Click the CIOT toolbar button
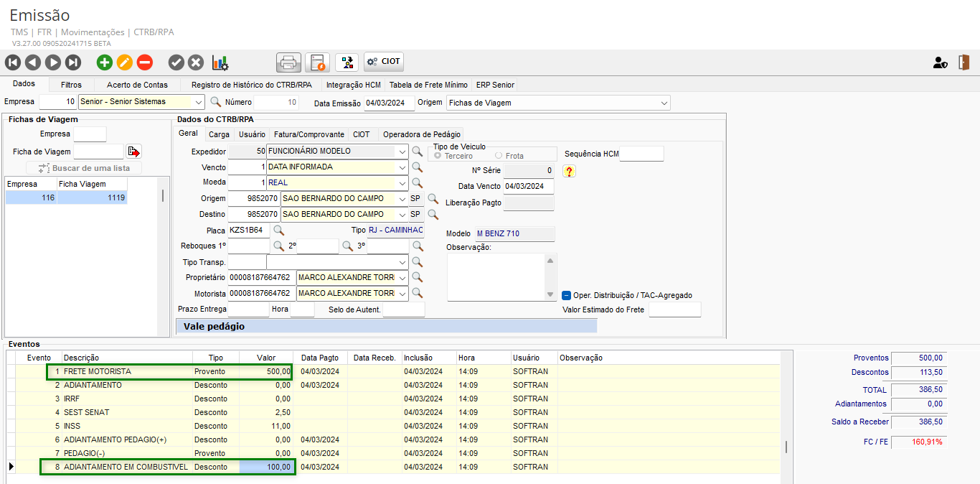Screen dimensions: 980x484 pyautogui.click(x=384, y=62)
